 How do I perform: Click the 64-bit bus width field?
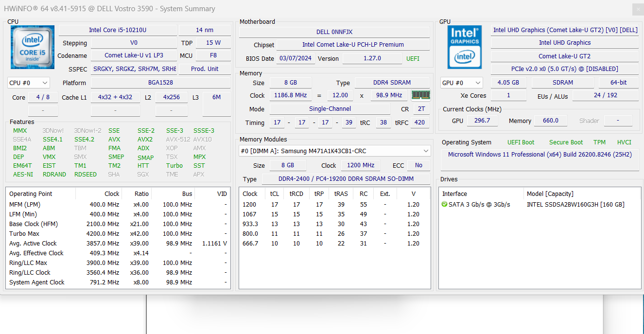click(x=619, y=83)
